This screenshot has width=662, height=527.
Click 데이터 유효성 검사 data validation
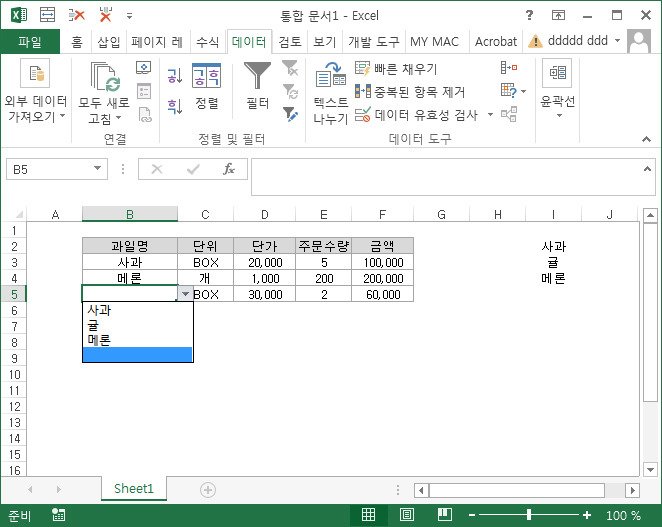coord(416,115)
